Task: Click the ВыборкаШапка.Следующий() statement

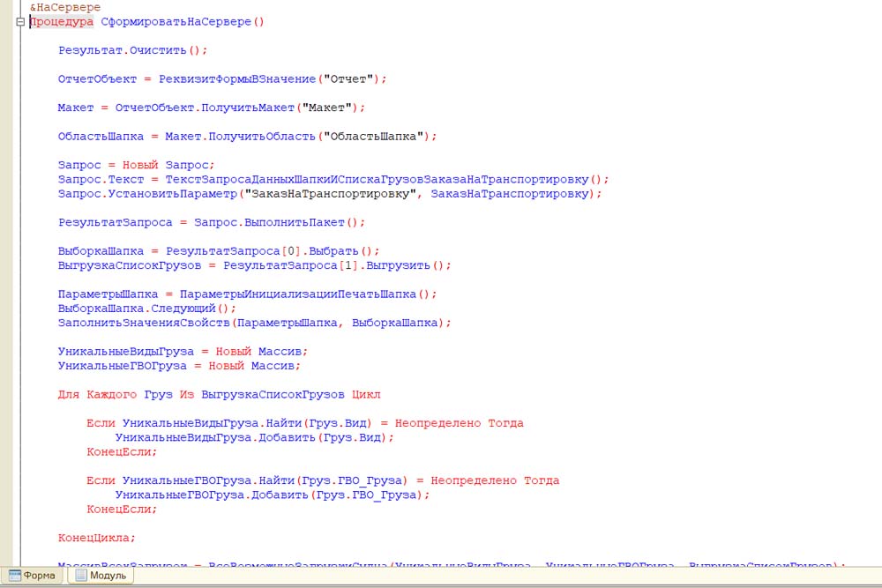Action: 147,309
